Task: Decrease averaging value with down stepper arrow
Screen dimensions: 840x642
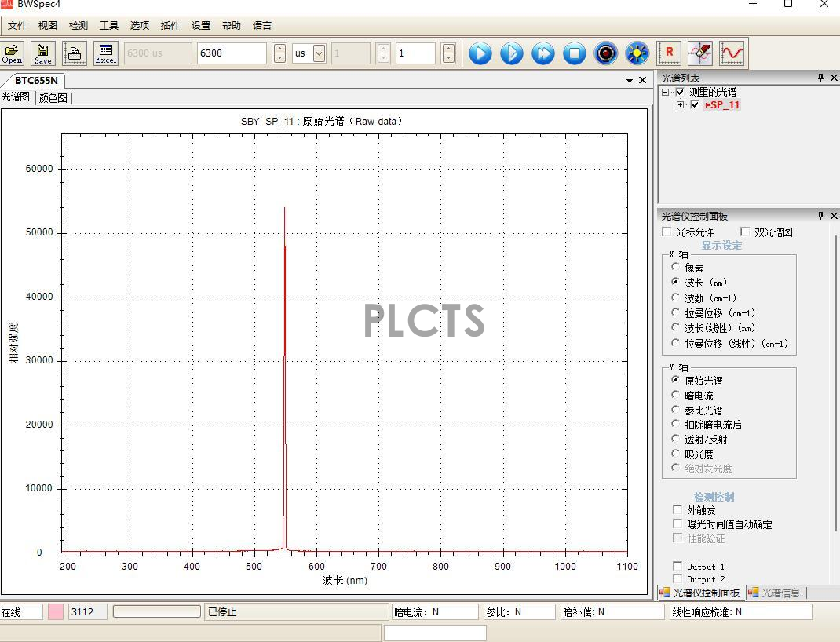Action: pos(449,58)
